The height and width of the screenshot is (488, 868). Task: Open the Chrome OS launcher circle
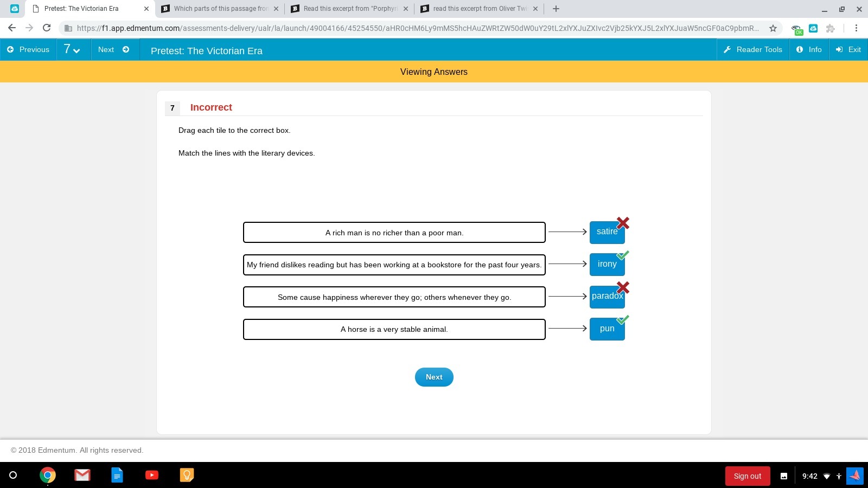[x=13, y=476]
